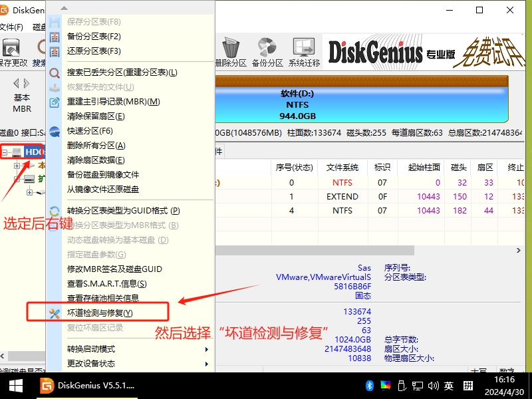The width and height of the screenshot is (532, 399).
Task: Click the table scroll-right arrow
Action: [x=519, y=251]
